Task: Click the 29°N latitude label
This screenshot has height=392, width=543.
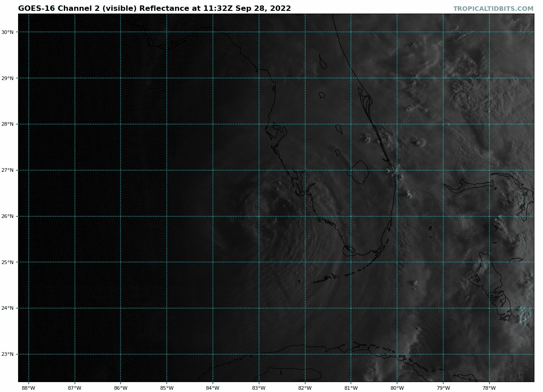Action: point(7,78)
